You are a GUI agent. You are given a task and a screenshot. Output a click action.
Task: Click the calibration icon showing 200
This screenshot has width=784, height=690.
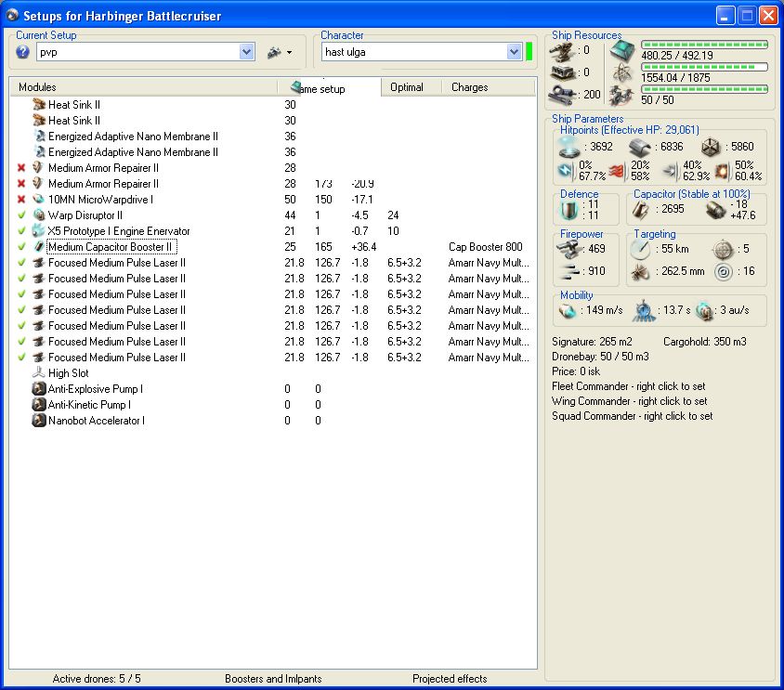point(563,95)
